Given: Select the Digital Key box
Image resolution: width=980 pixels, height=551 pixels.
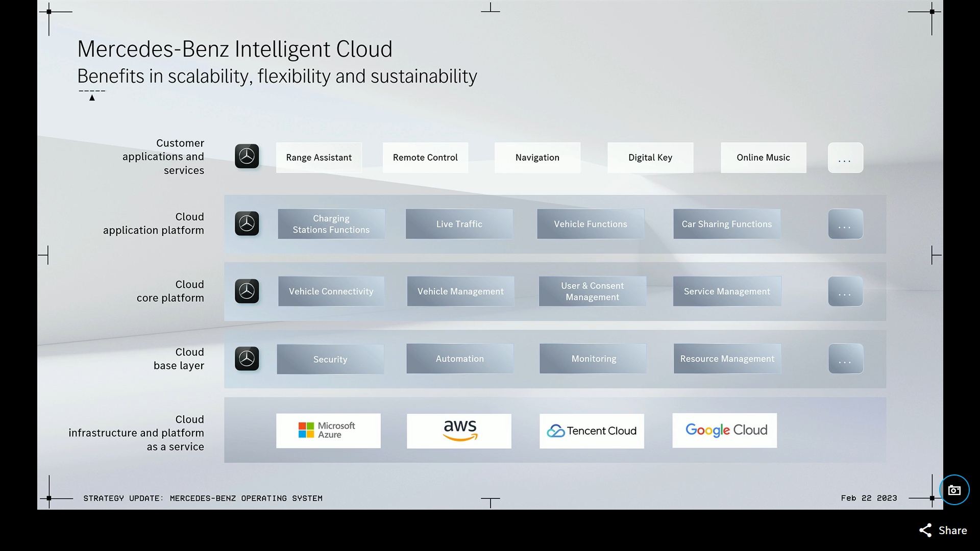Looking at the screenshot, I should pos(650,158).
